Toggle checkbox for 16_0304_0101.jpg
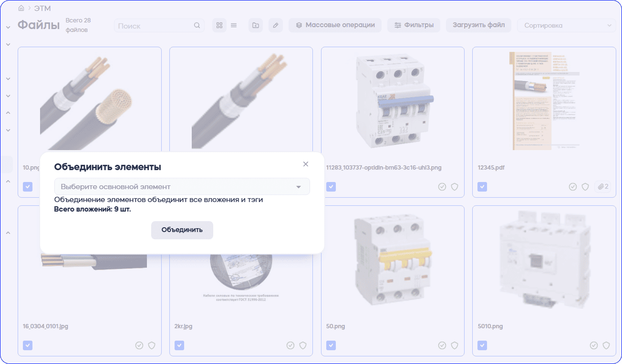This screenshot has height=364, width=622. tap(28, 345)
